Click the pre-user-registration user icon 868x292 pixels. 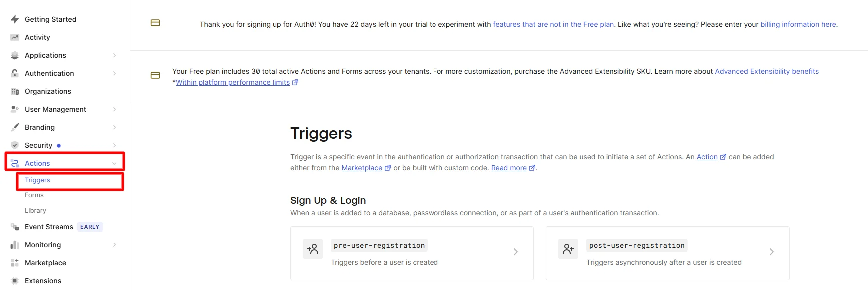312,248
